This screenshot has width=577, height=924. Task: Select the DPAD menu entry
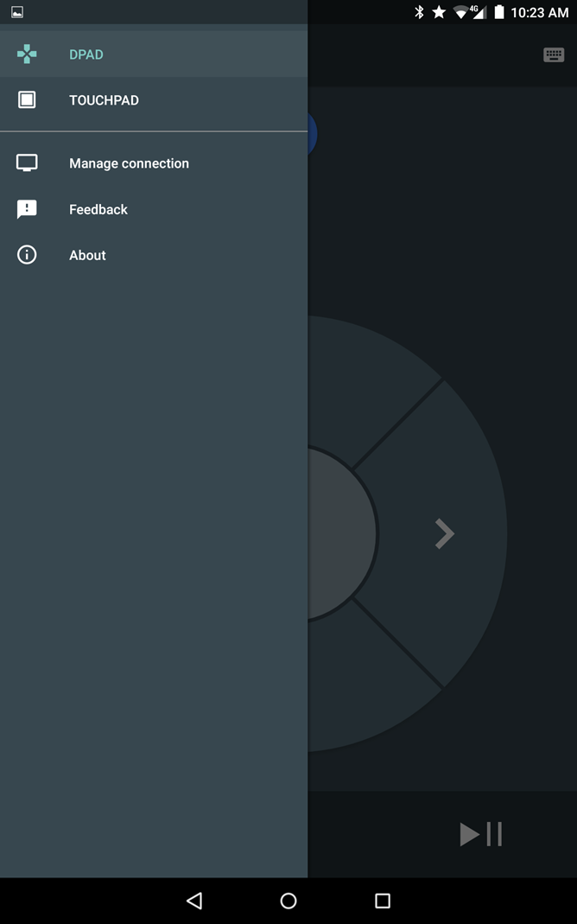coord(154,54)
